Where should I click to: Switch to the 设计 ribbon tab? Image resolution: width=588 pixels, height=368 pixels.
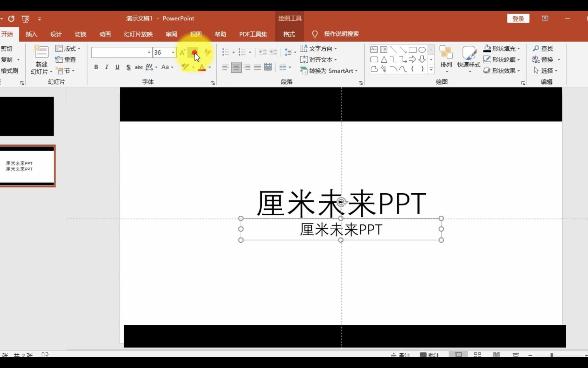pyautogui.click(x=56, y=34)
